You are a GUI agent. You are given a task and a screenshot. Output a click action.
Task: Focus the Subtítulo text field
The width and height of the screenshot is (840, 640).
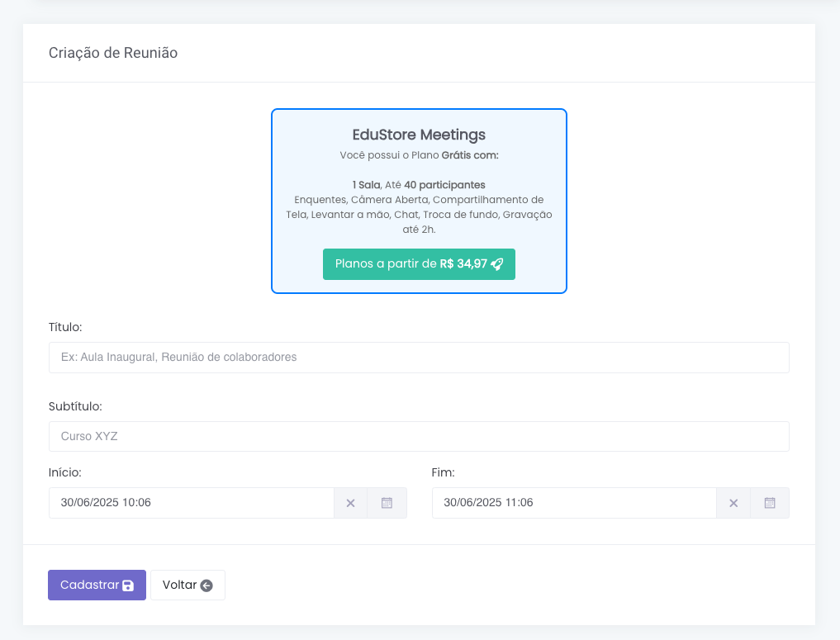point(419,436)
